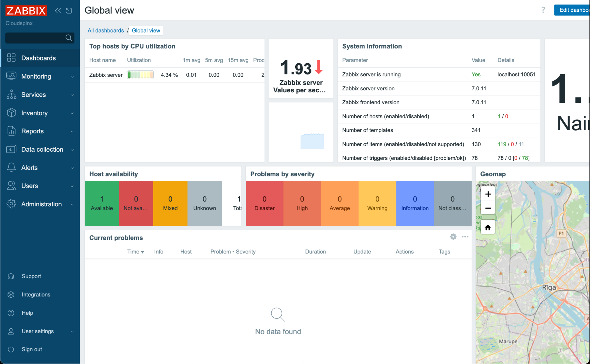
Task: Collapse the sidebar with double-chevron icon
Action: (58, 10)
